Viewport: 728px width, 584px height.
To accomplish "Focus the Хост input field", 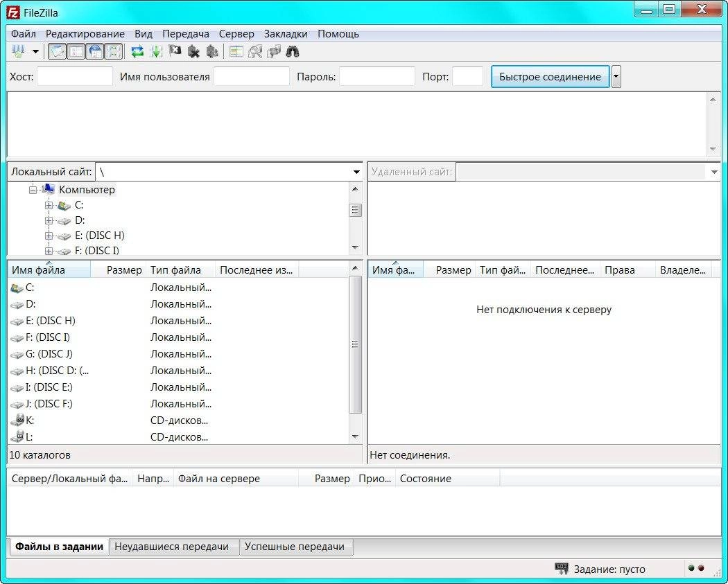I will click(x=75, y=76).
